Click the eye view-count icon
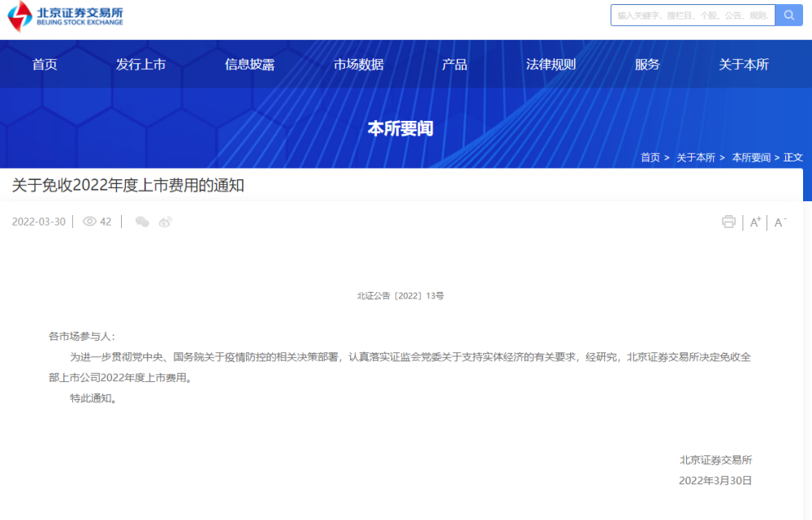This screenshot has width=812, height=520. point(89,222)
